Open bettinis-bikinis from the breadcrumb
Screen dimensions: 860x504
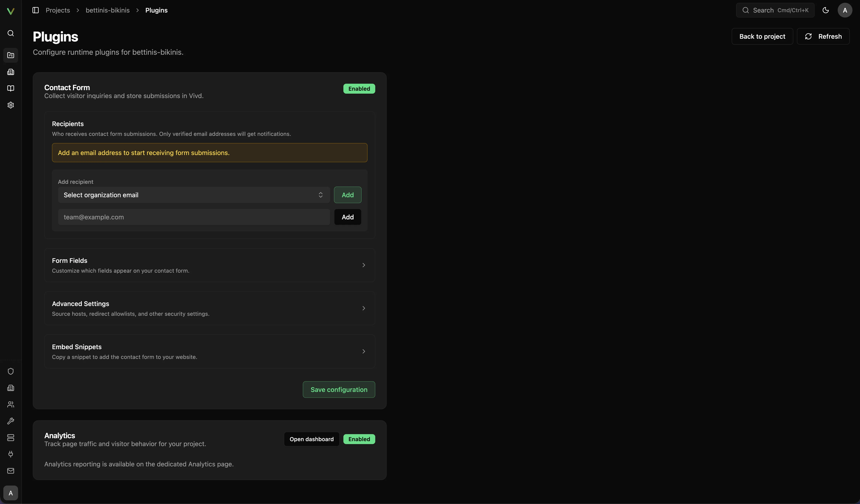[x=107, y=10]
